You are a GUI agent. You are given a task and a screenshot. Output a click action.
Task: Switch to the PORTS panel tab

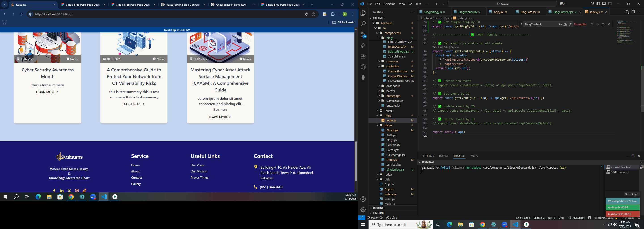[474, 156]
